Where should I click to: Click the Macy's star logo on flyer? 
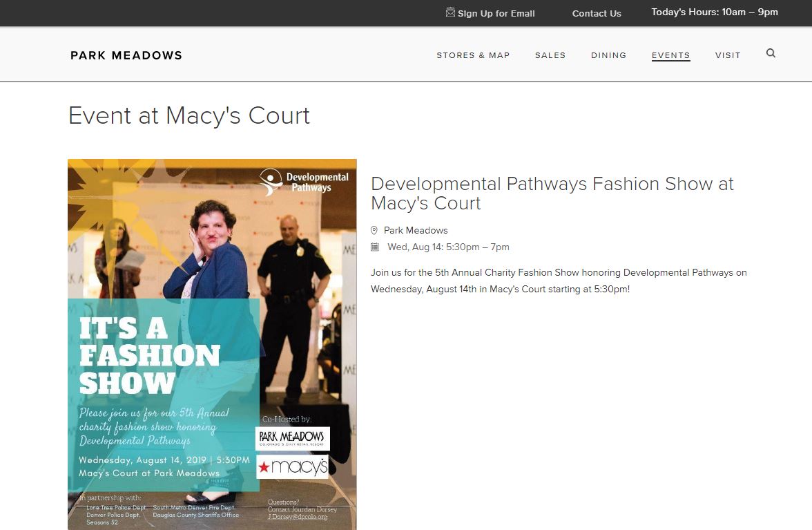[x=292, y=467]
